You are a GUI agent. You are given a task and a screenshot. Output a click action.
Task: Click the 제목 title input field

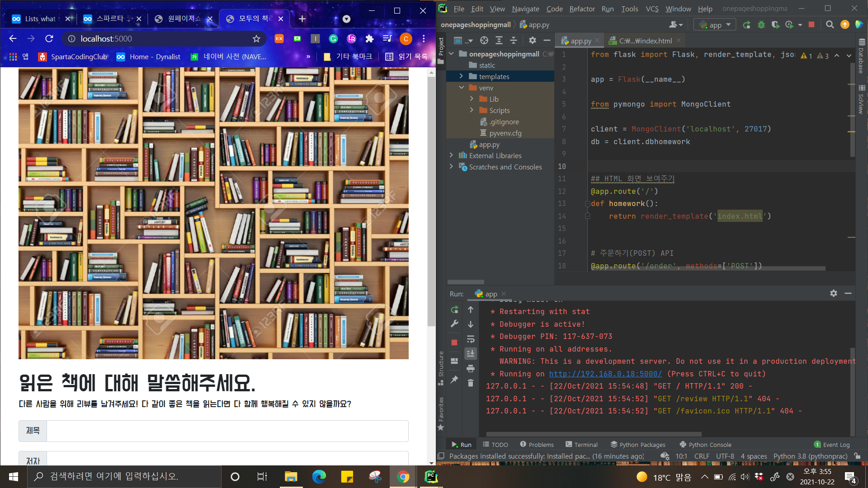pyautogui.click(x=227, y=431)
